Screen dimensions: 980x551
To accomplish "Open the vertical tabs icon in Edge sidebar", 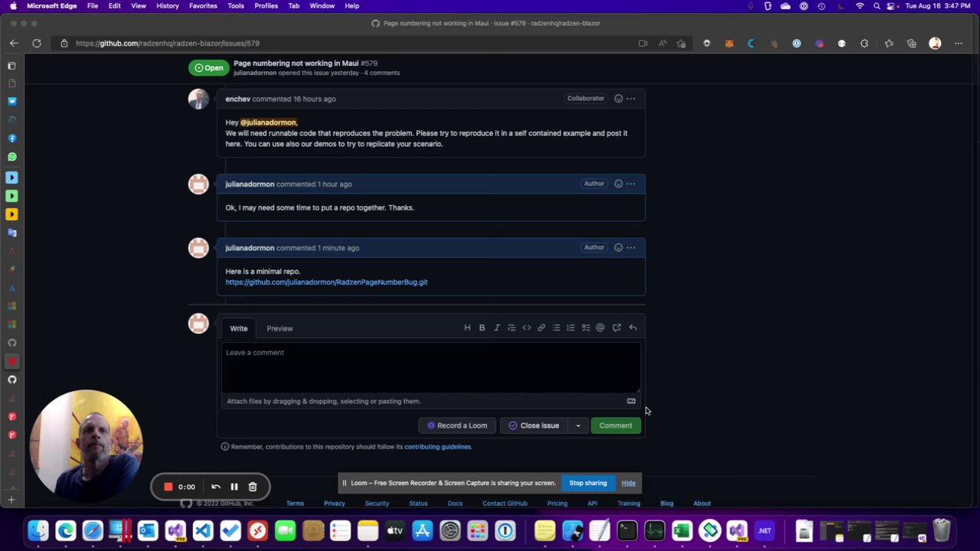I will click(11, 66).
